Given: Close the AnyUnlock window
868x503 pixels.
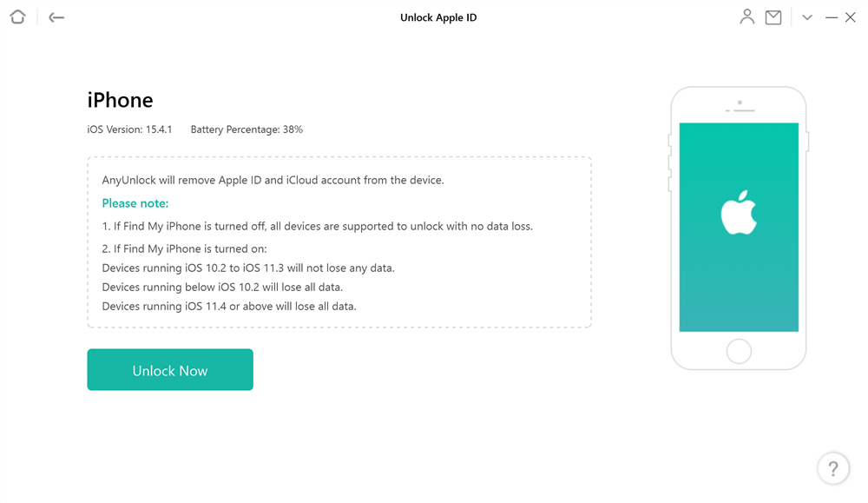Looking at the screenshot, I should click(x=851, y=17).
